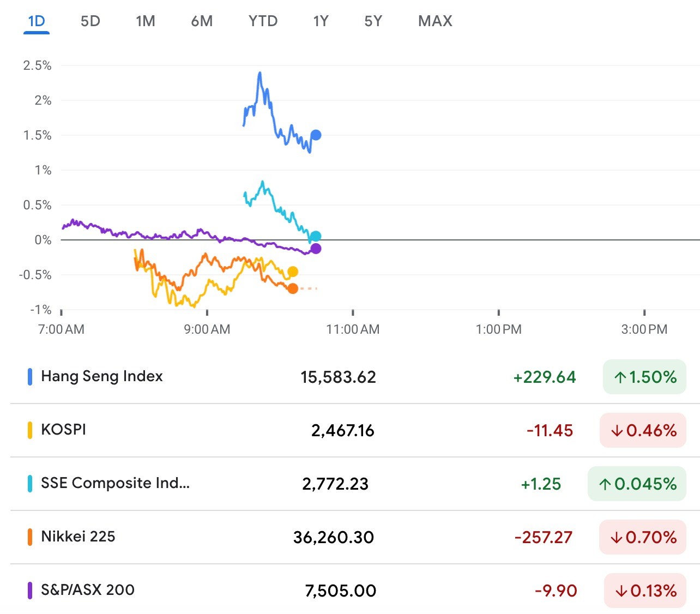Image resolution: width=700 pixels, height=614 pixels.
Task: Show the 6M chart range
Action: coord(202,21)
